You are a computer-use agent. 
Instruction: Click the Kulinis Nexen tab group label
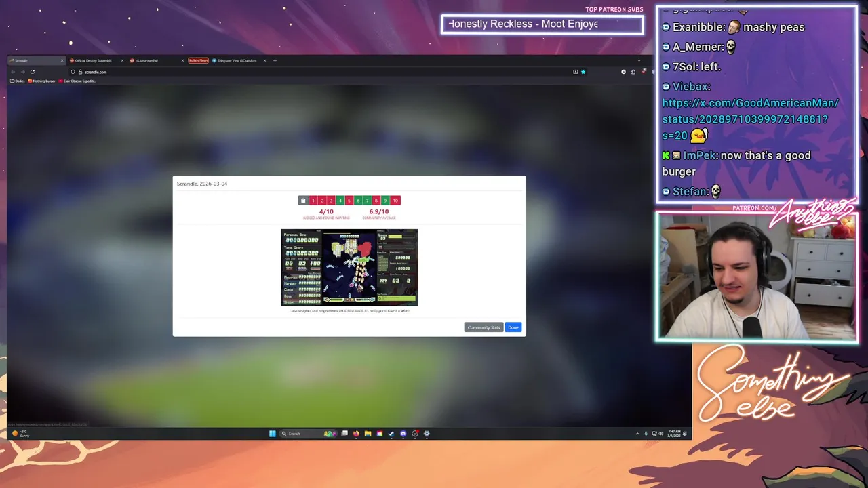(198, 60)
